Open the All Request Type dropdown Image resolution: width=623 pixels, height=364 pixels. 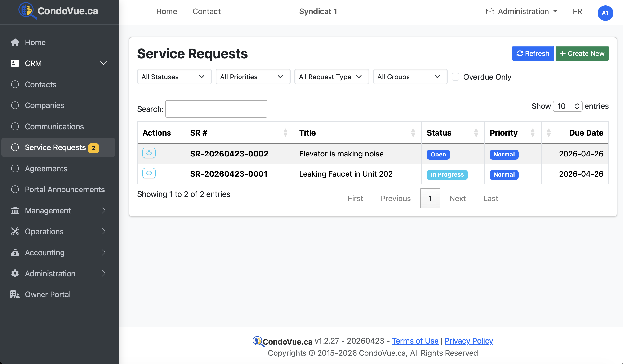(331, 77)
